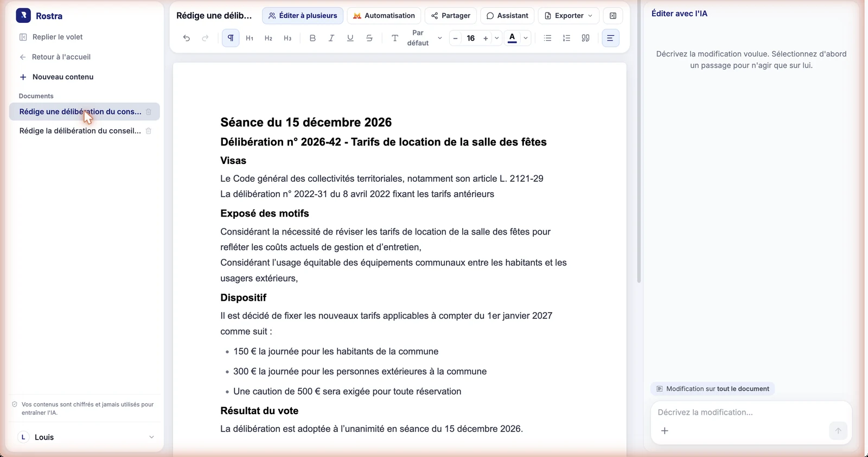Toggle bold formatting
The width and height of the screenshot is (868, 457).
pyautogui.click(x=312, y=38)
